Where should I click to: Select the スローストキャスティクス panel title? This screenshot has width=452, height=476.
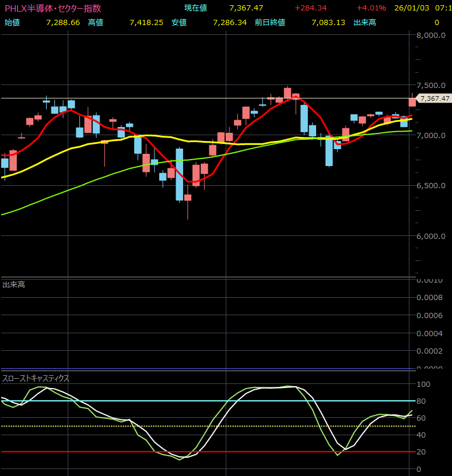pos(36,378)
